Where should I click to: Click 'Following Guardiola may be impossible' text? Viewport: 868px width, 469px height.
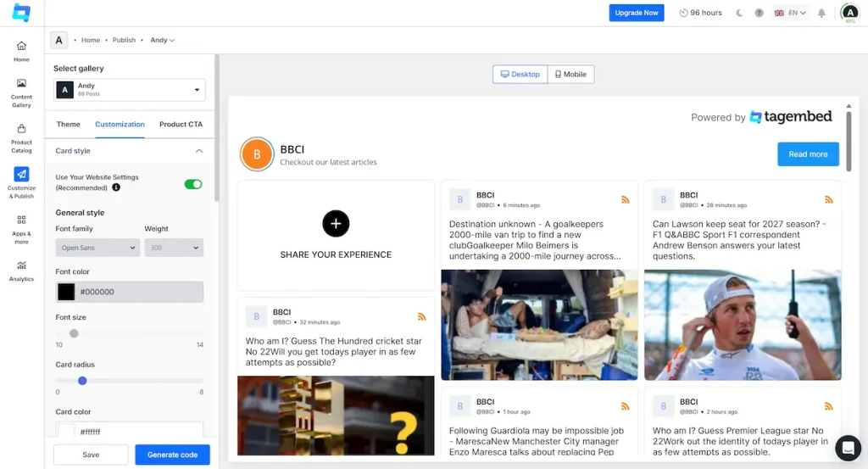(x=537, y=441)
